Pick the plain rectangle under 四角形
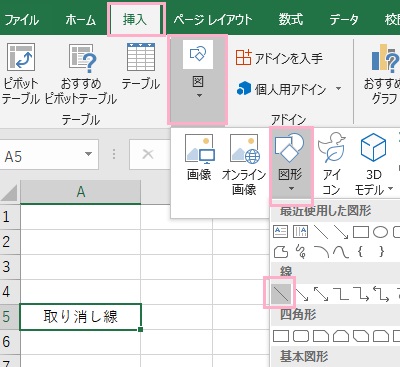The height and width of the screenshot is (367, 400). (x=281, y=336)
